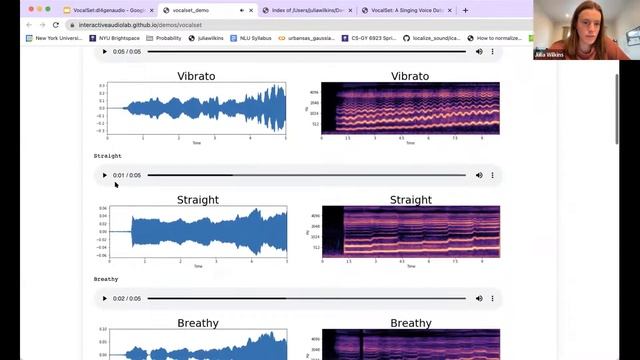The width and height of the screenshot is (640, 360).
Task: Select the 'Breathy' section label text
Action: click(x=106, y=279)
